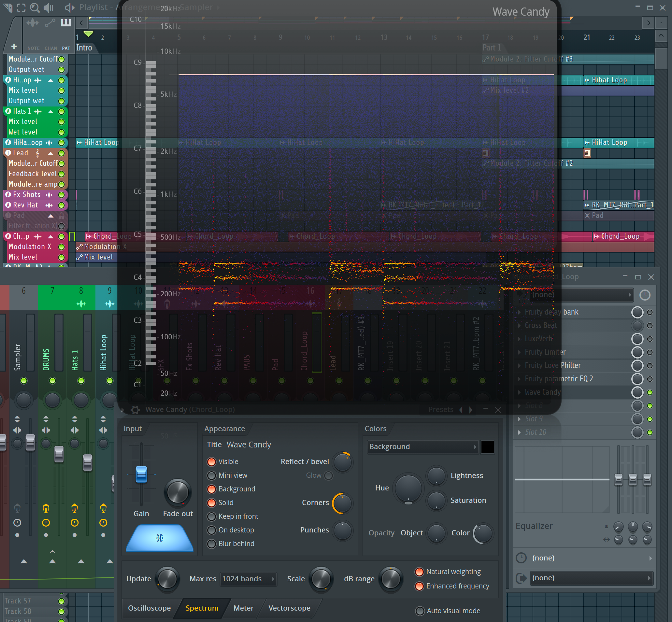Collapse the Hats 1 playlist track group
This screenshot has height=622, width=672.
point(50,111)
